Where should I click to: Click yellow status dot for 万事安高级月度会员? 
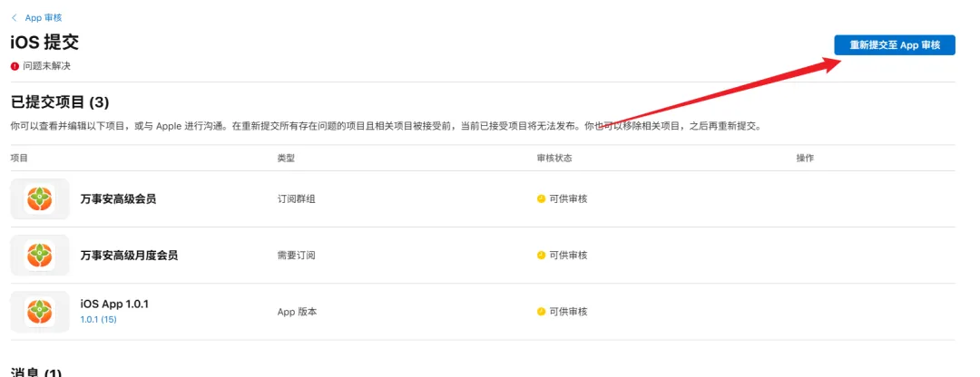point(541,256)
